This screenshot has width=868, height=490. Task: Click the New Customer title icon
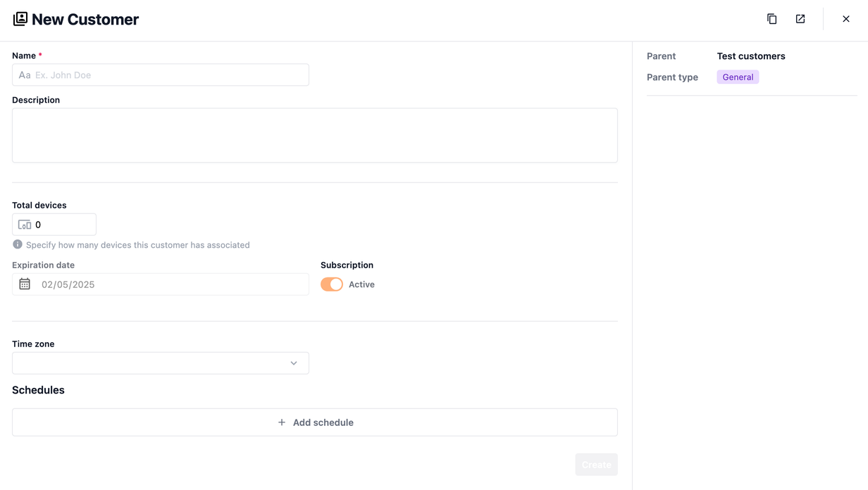20,19
